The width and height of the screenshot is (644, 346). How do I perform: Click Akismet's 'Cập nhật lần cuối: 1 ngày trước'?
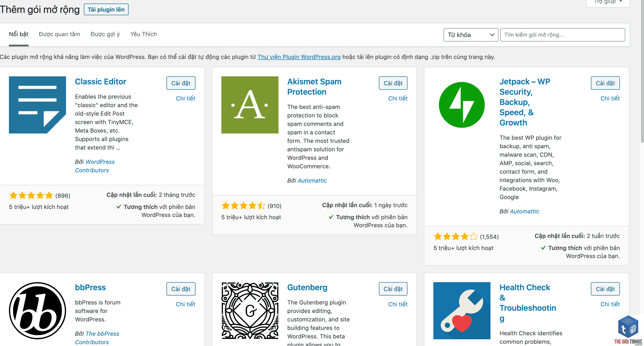365,205
